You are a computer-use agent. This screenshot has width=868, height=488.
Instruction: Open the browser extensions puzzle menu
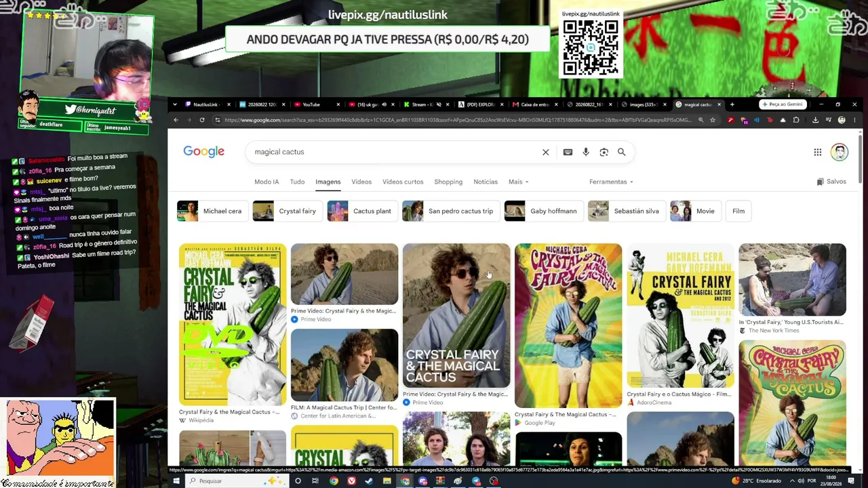(x=796, y=120)
